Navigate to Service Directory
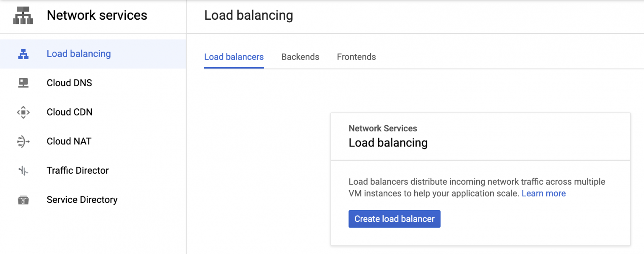The image size is (644, 254). 82,200
